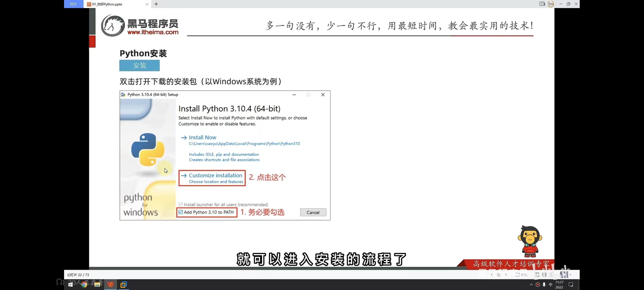Image resolution: width=644 pixels, height=290 pixels.
Task: Click Install Now option
Action: point(202,137)
